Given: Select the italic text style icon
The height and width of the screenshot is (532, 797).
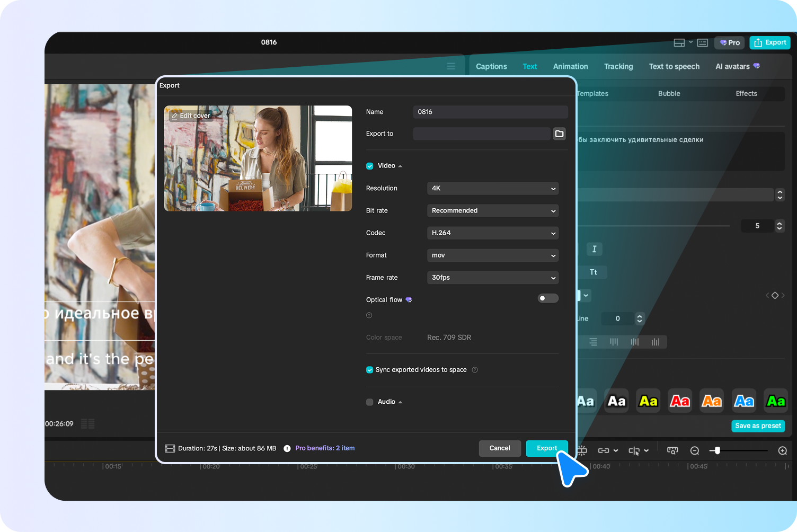Looking at the screenshot, I should click(594, 249).
